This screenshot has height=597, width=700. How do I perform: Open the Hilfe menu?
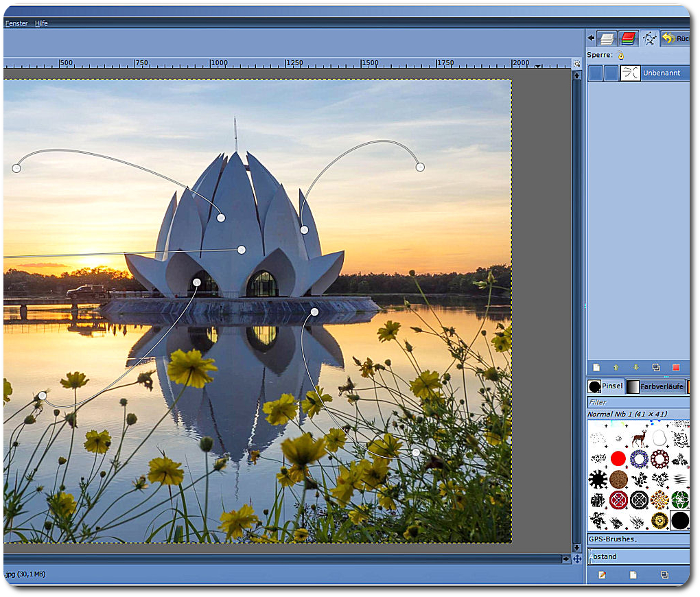41,23
